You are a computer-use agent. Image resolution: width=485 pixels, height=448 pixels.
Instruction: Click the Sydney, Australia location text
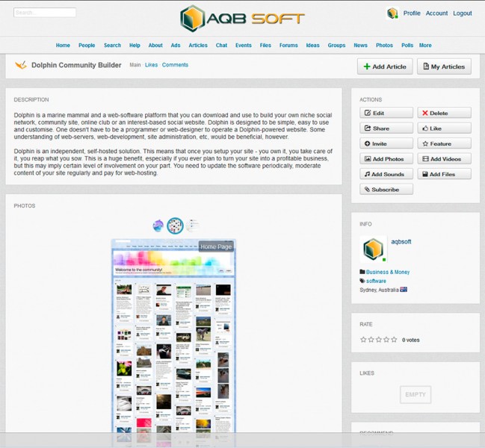point(379,290)
